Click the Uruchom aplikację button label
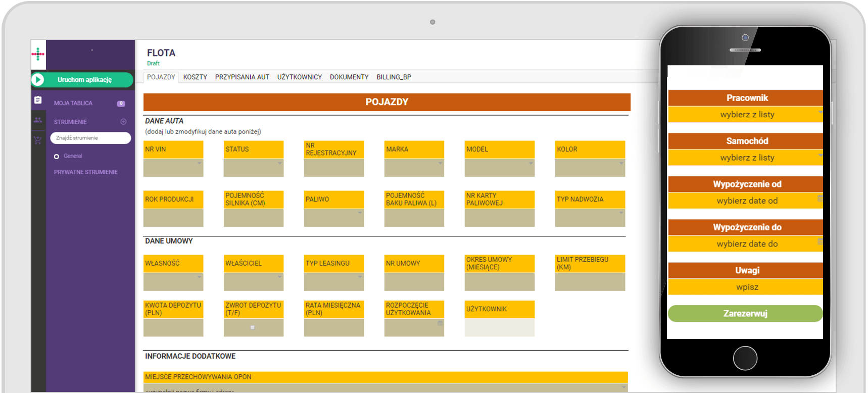This screenshot has width=868, height=393. pos(84,80)
